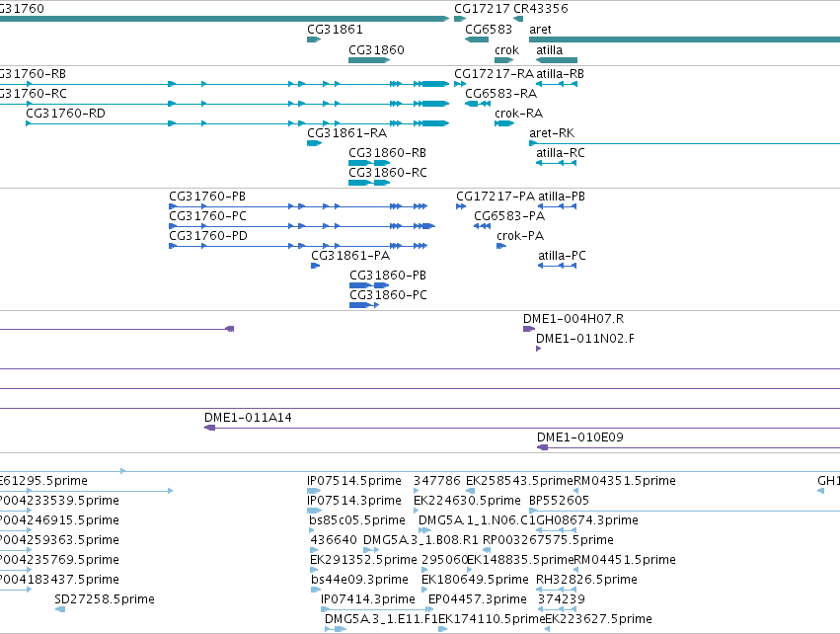The image size is (840, 634).
Task: Select the RP003267575.5prime EST
Action: point(487,550)
